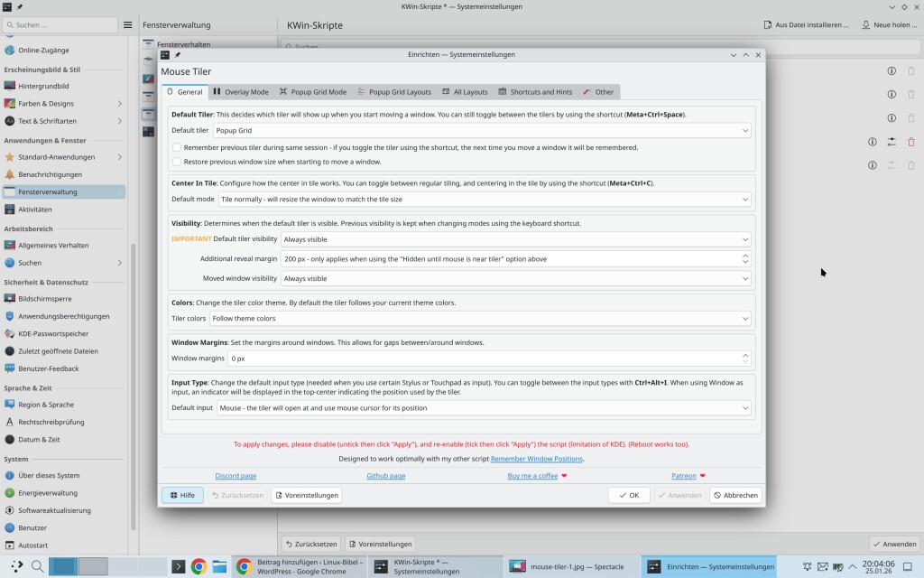Open Bildschirmsperre in the sidebar

point(45,299)
